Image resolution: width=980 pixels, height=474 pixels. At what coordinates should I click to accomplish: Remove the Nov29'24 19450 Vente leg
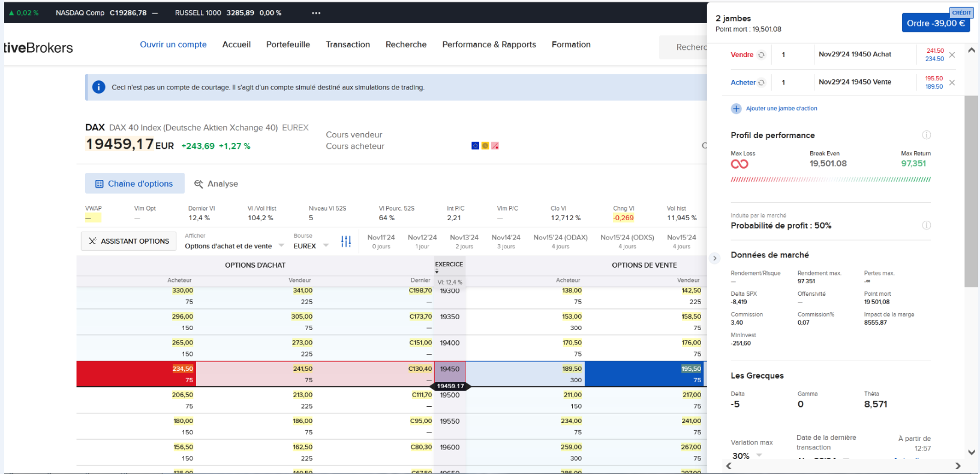952,83
